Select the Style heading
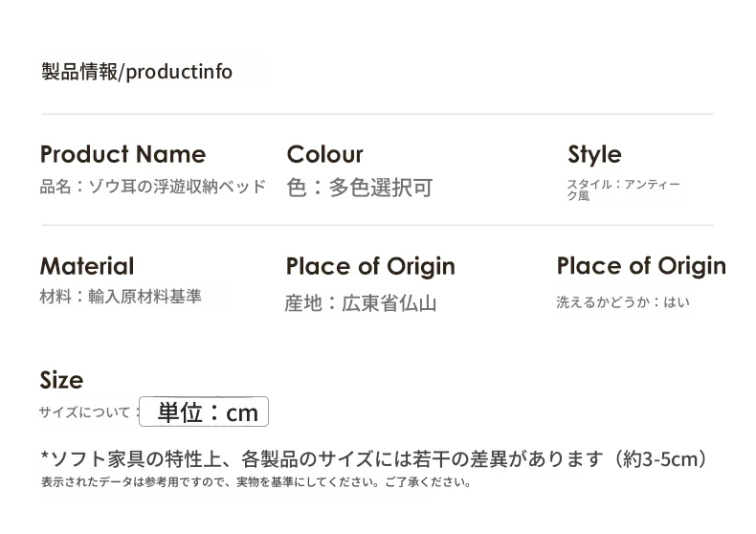The image size is (756, 534). tap(594, 154)
